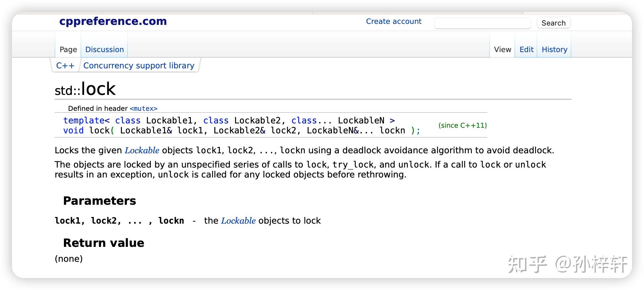This screenshot has width=644, height=290.
Task: Show the page History tab
Action: (x=555, y=50)
